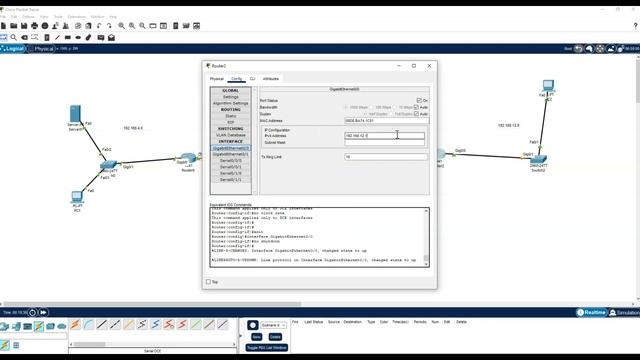The image size is (640, 360).
Task: Switch to Logical workspace view
Action: pyautogui.click(x=13, y=49)
